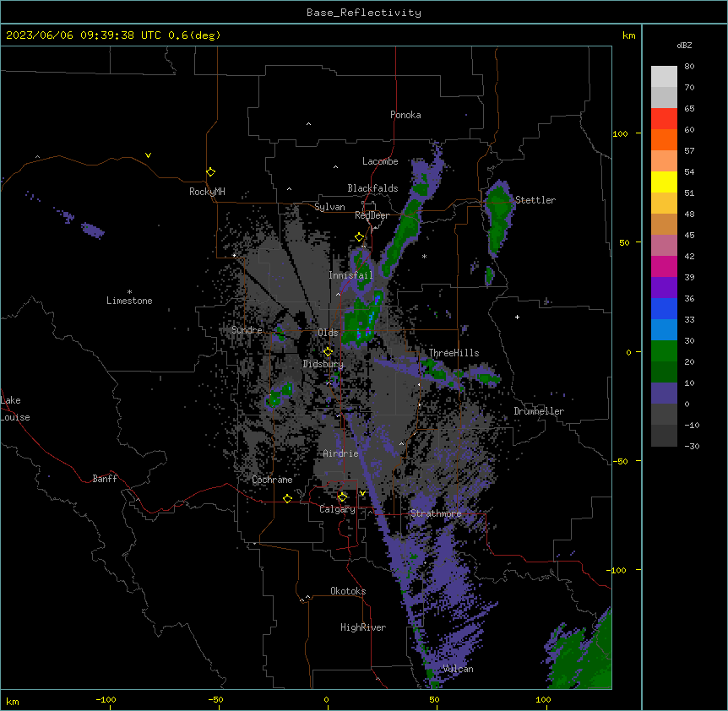Click the white asterisk marker east of Innisfail
Image resolution: width=728 pixels, height=711 pixels.
coord(424,256)
